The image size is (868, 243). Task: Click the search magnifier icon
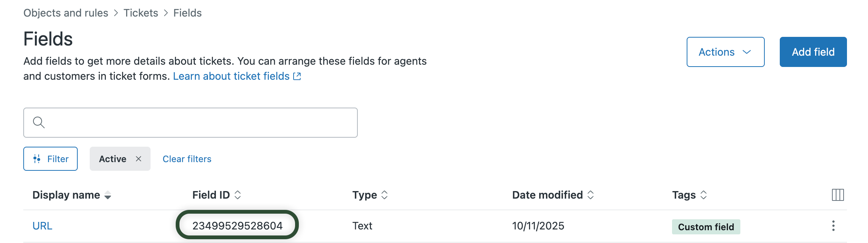pos(39,122)
